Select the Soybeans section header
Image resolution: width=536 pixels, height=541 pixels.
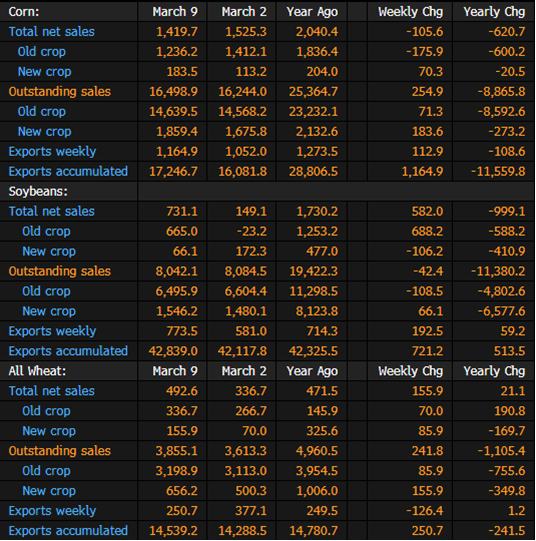pyautogui.click(x=38, y=191)
